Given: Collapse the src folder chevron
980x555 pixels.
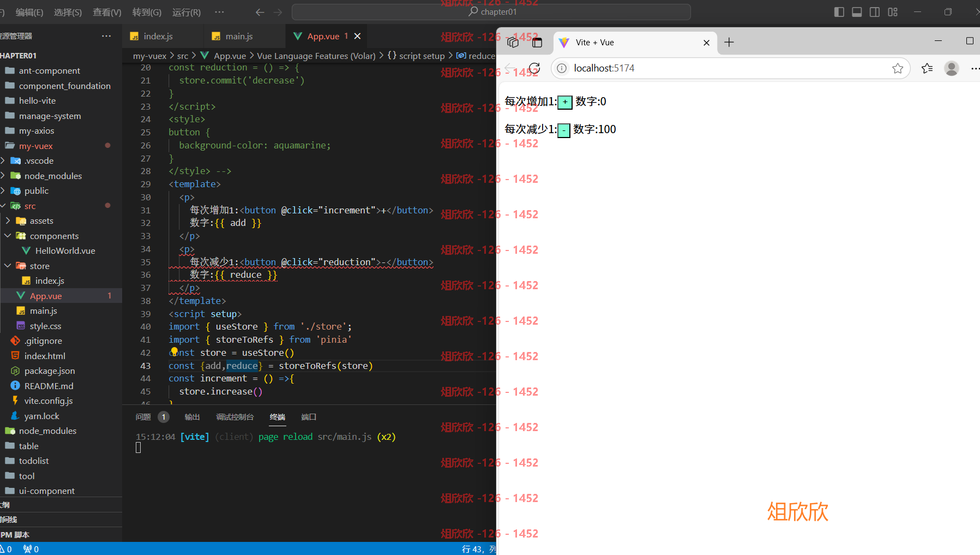Looking at the screenshot, I should click(3, 206).
